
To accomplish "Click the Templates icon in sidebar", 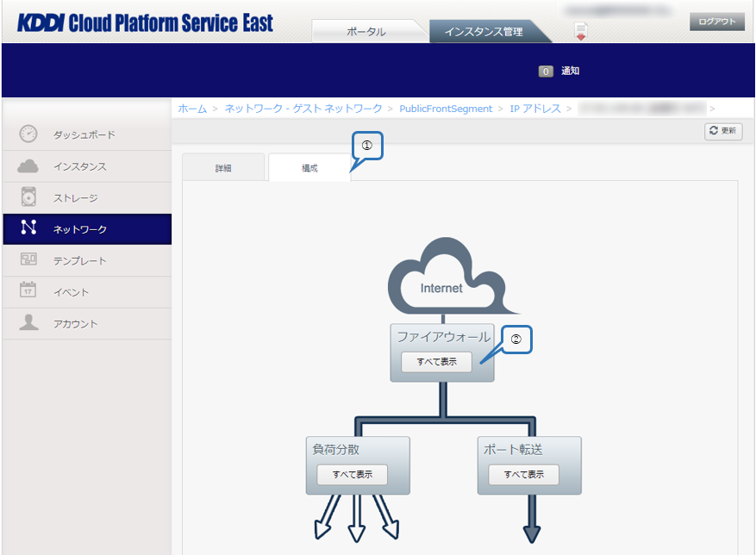I will click(x=28, y=259).
